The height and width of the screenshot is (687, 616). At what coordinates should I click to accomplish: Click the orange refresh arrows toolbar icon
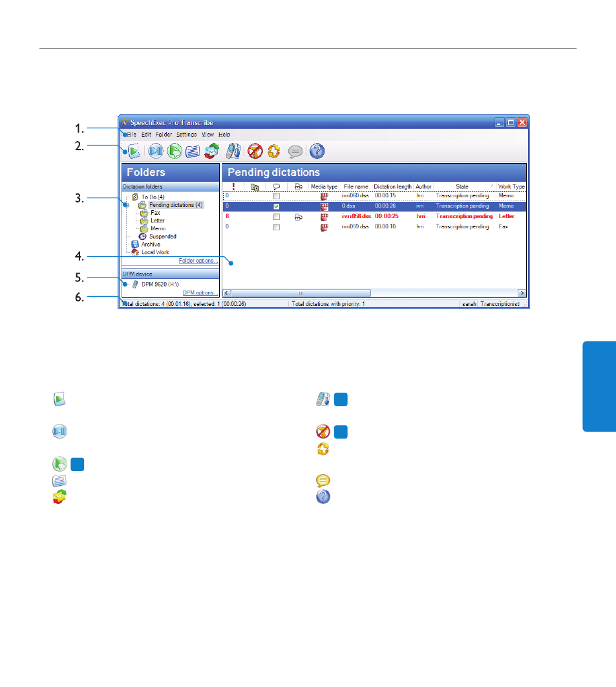click(x=274, y=151)
